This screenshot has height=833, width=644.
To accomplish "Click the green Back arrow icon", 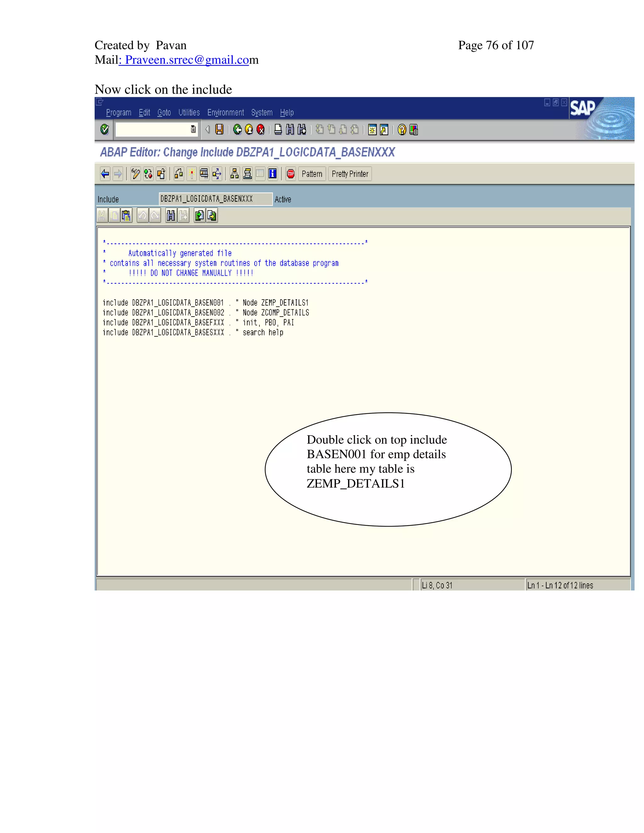I will tap(238, 130).
